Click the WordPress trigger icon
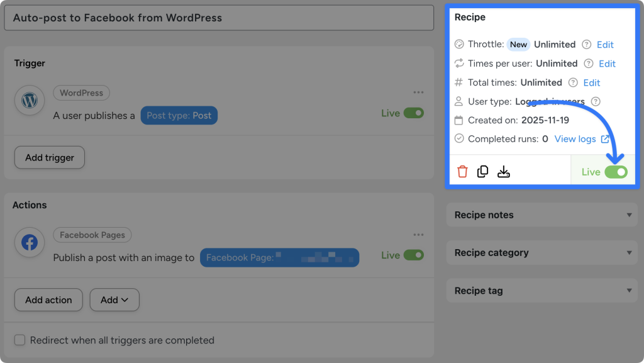This screenshot has width=644, height=363. pyautogui.click(x=29, y=100)
